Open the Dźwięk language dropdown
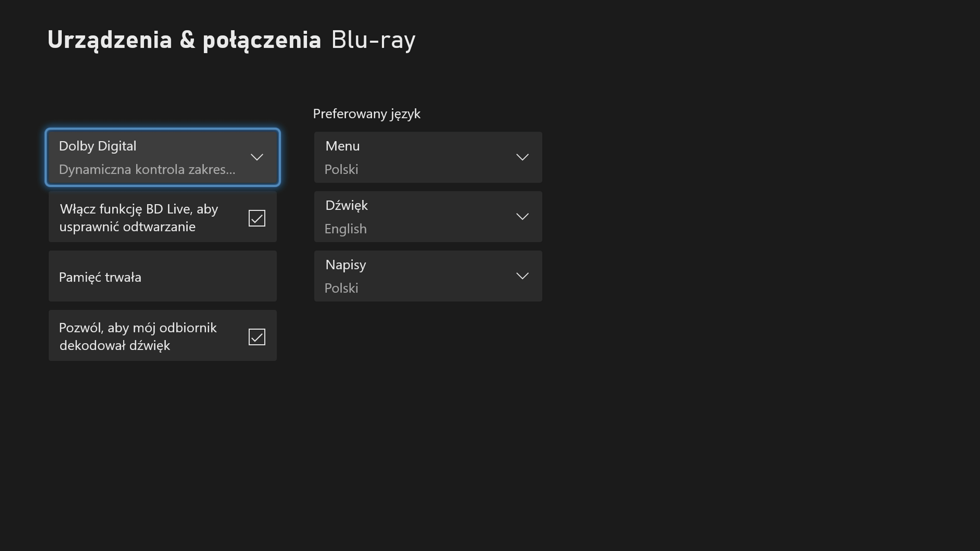The width and height of the screenshot is (980, 551). click(428, 216)
